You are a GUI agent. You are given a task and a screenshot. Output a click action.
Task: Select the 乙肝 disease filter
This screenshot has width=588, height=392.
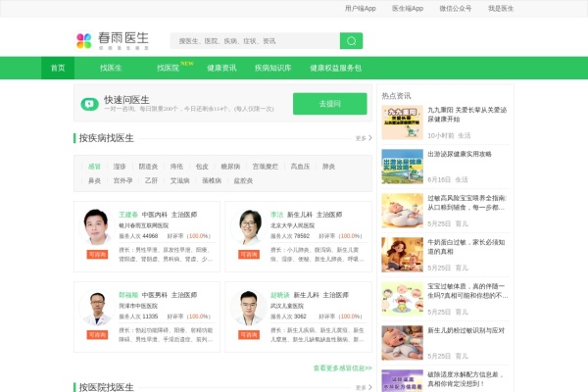pyautogui.click(x=151, y=180)
